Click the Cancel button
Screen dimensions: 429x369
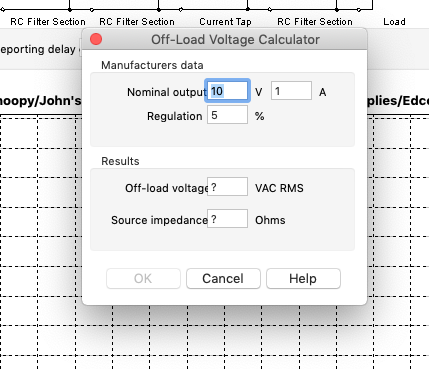pyautogui.click(x=223, y=278)
